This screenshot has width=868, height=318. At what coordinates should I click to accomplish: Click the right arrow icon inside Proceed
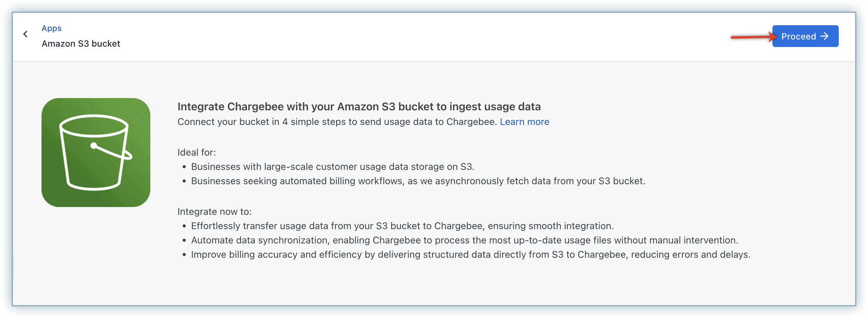pyautogui.click(x=824, y=36)
